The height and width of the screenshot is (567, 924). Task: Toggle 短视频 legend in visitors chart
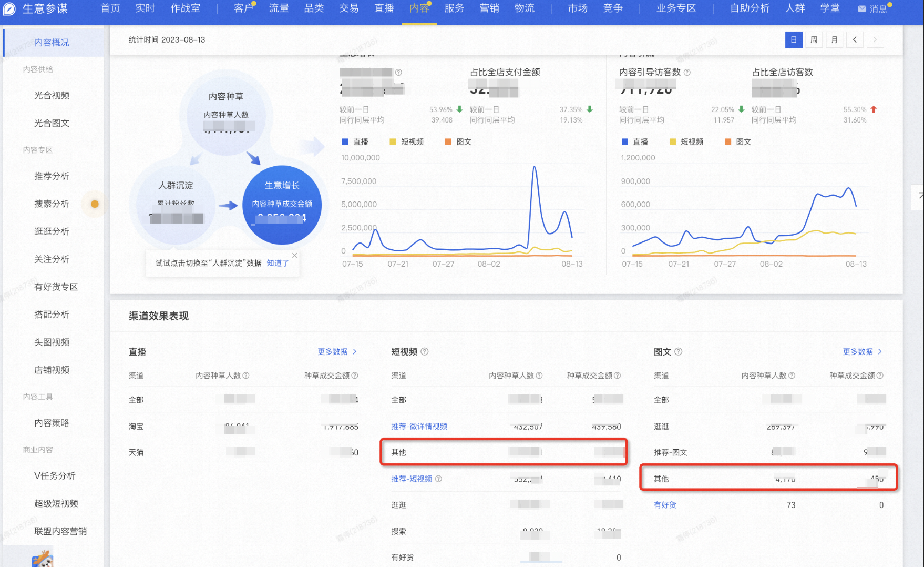(x=686, y=141)
